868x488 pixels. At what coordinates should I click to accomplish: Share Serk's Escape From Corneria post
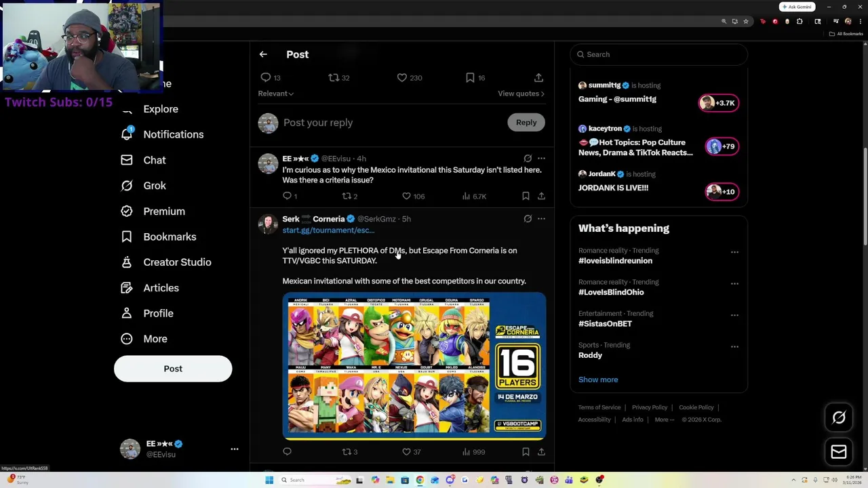(541, 451)
